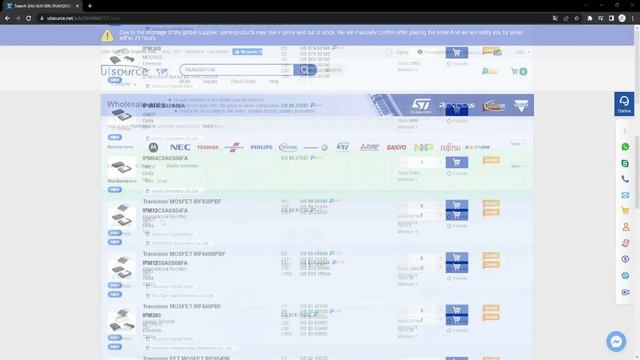This screenshot has width=640, height=360.
Task: Click the phone icon in right sidebar
Action: (625, 179)
